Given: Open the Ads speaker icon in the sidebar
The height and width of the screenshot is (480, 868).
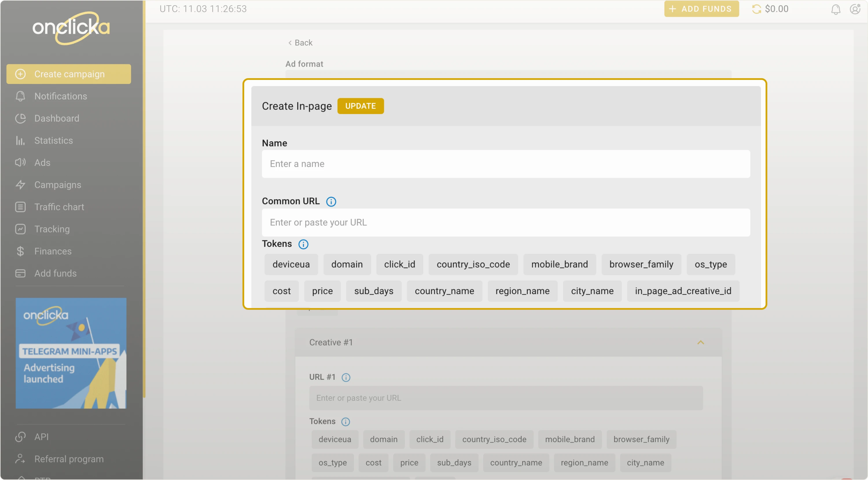Looking at the screenshot, I should tap(20, 162).
